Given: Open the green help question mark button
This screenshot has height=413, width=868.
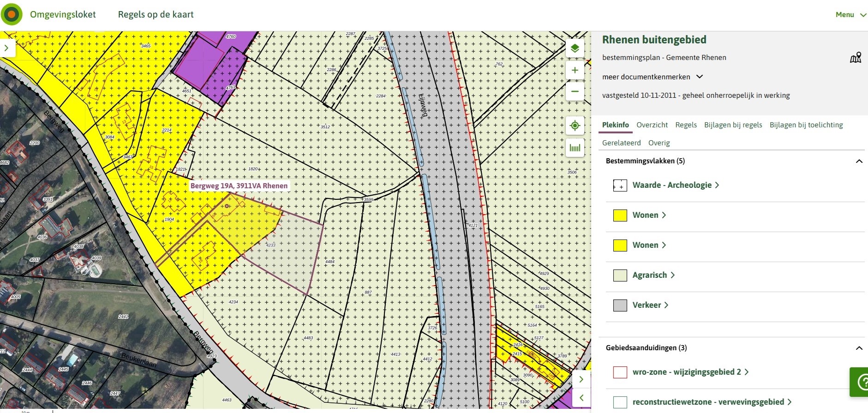Looking at the screenshot, I should [x=861, y=382].
